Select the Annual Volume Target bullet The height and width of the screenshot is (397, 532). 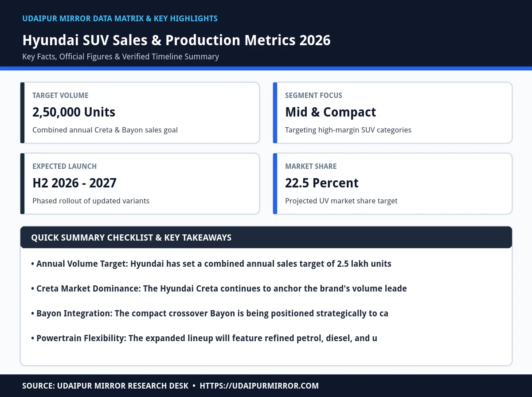[211, 264]
